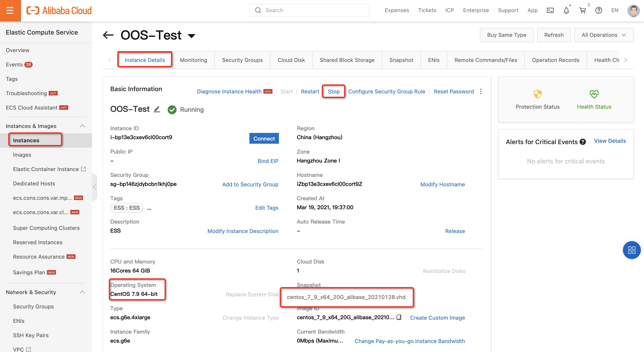Click the help question mark icon
Screen dimensions: 644x352
coord(598,11)
